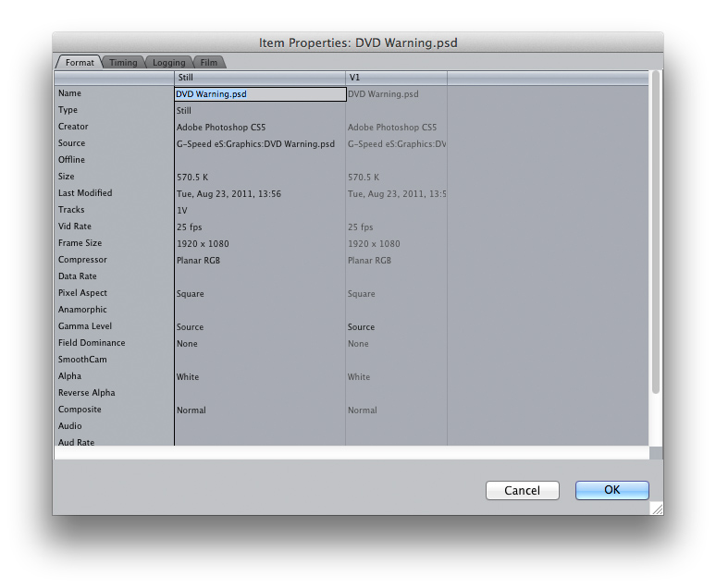Click Pixel Aspect Square in Still column
This screenshot has height=588, width=716.
point(191,294)
